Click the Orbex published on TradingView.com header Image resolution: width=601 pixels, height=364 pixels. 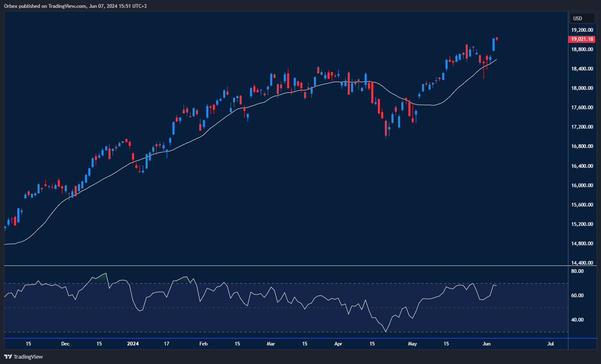click(75, 6)
